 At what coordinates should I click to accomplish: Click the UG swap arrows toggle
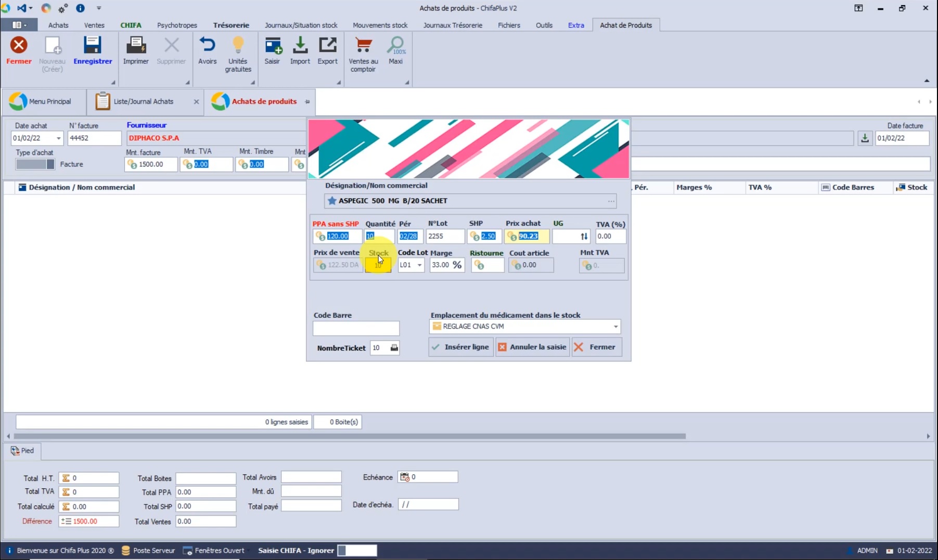(584, 237)
